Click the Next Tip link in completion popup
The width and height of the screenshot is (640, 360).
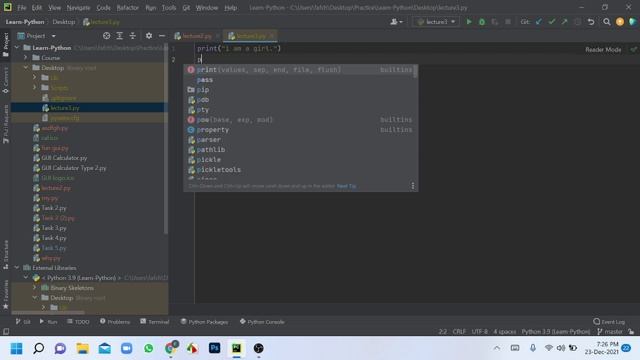(x=346, y=186)
